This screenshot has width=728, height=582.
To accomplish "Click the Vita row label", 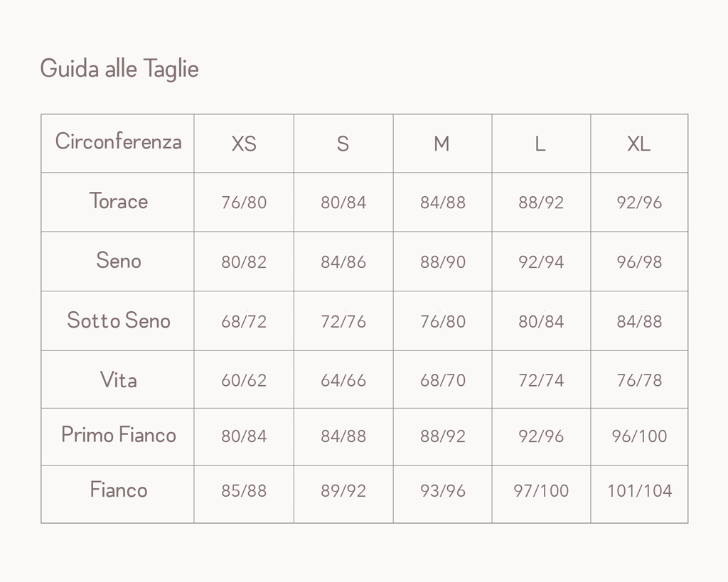I will pos(118,379).
